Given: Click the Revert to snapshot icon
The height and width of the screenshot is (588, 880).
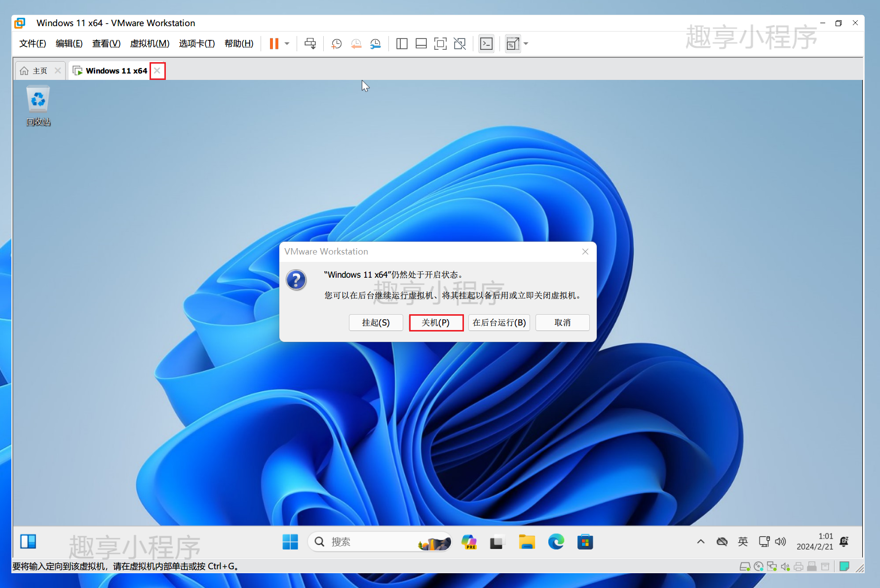Looking at the screenshot, I should 356,44.
